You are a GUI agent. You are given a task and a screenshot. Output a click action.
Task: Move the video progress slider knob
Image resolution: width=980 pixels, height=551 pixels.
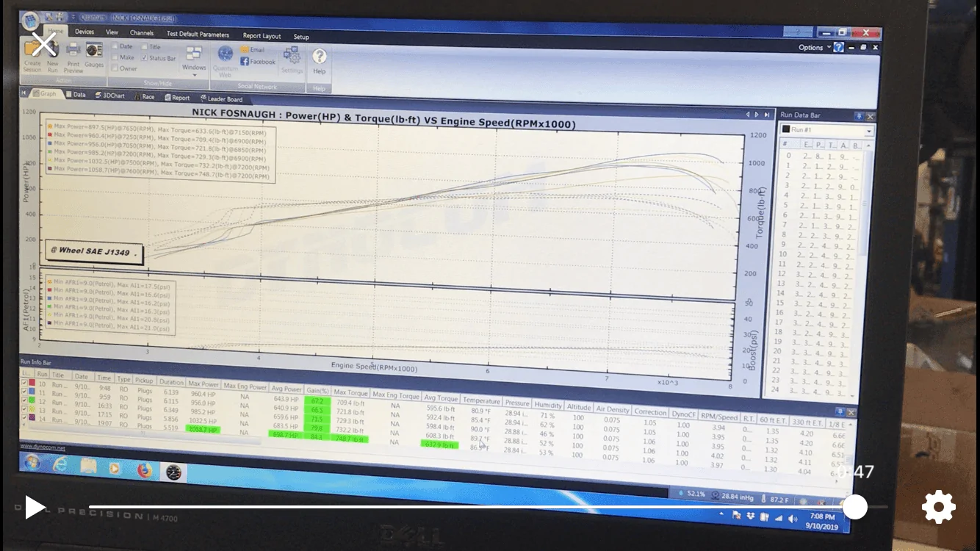click(x=854, y=507)
